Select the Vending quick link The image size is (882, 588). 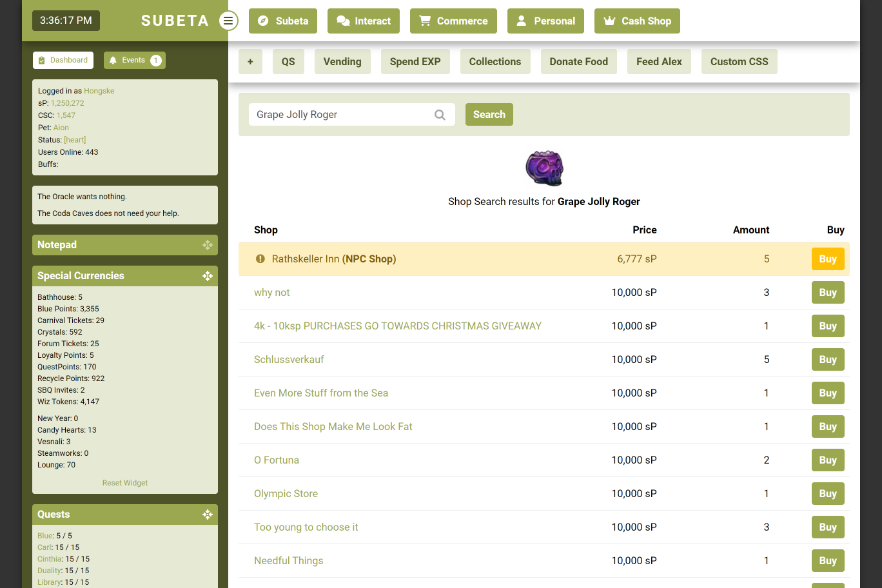click(342, 62)
